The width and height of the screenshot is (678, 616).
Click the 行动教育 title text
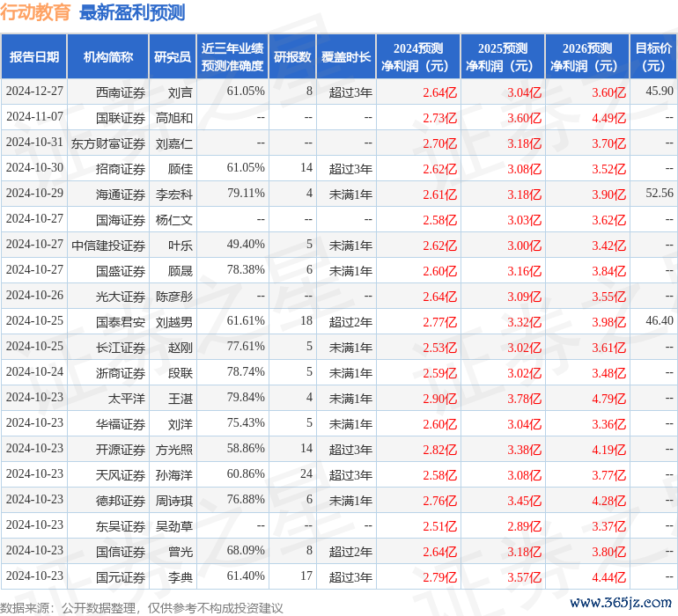(35, 12)
